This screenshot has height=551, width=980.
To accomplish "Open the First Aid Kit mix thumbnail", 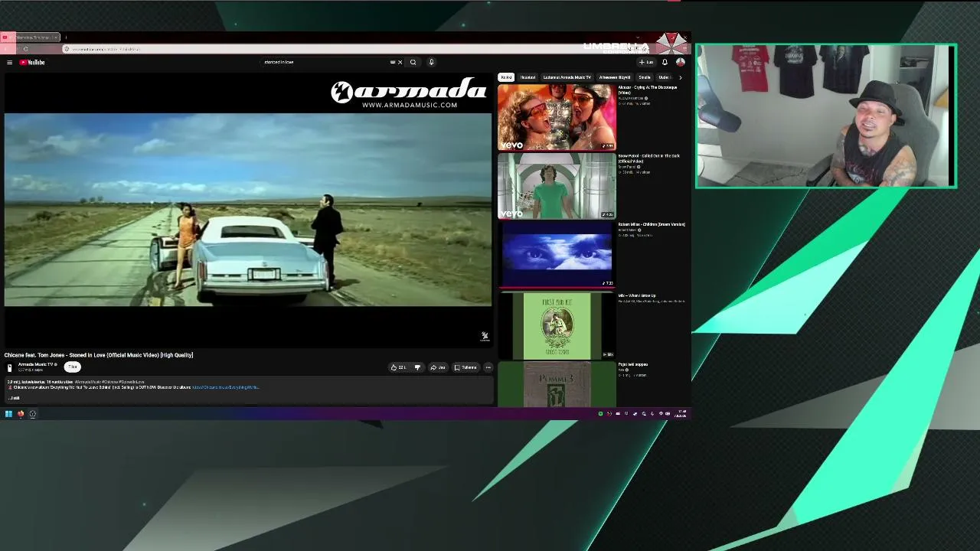I will point(557,326).
